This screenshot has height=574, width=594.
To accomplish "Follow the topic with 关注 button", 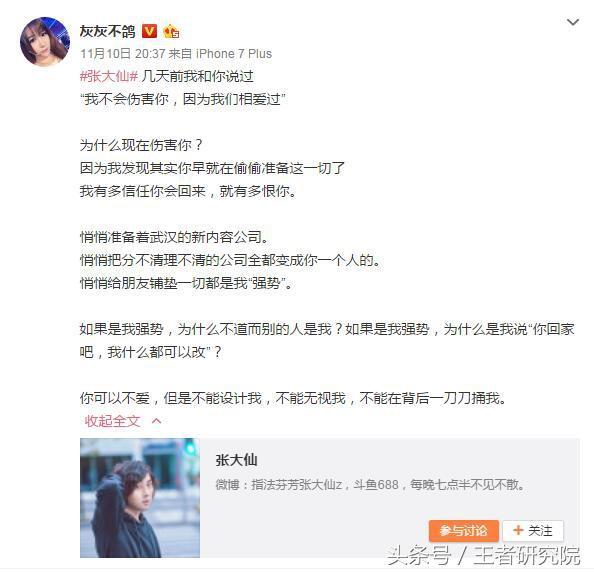I will click(533, 530).
